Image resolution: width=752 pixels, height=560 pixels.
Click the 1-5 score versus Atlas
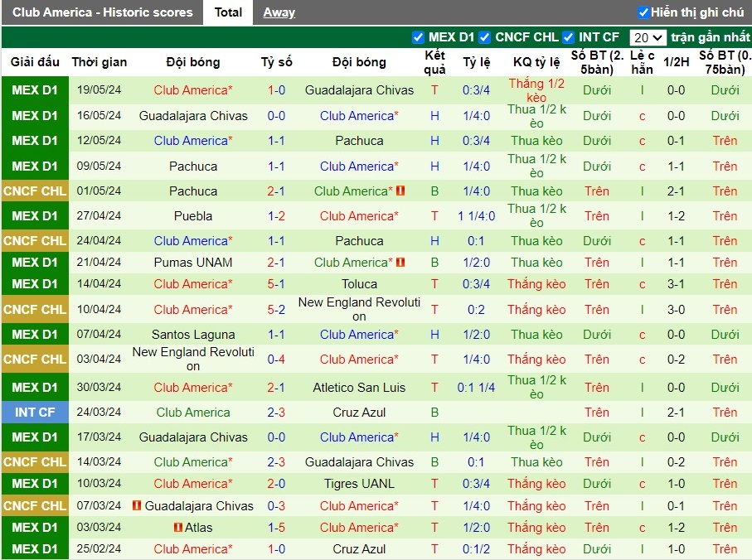[x=276, y=527]
